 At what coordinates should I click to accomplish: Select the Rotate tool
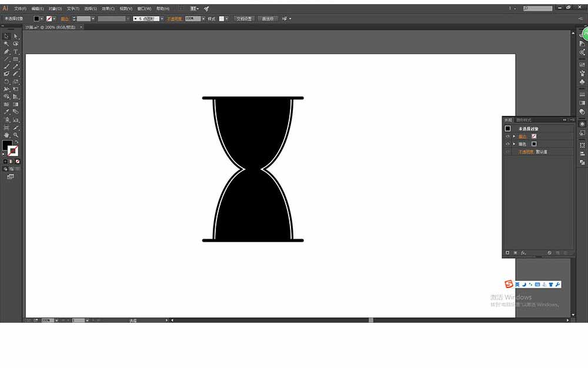(6, 82)
